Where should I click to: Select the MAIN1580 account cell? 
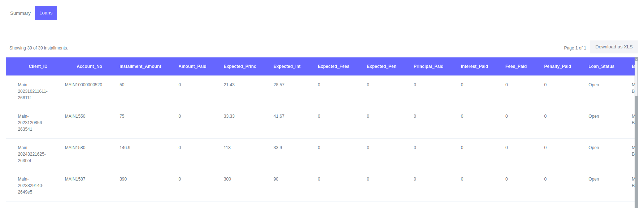(75, 148)
